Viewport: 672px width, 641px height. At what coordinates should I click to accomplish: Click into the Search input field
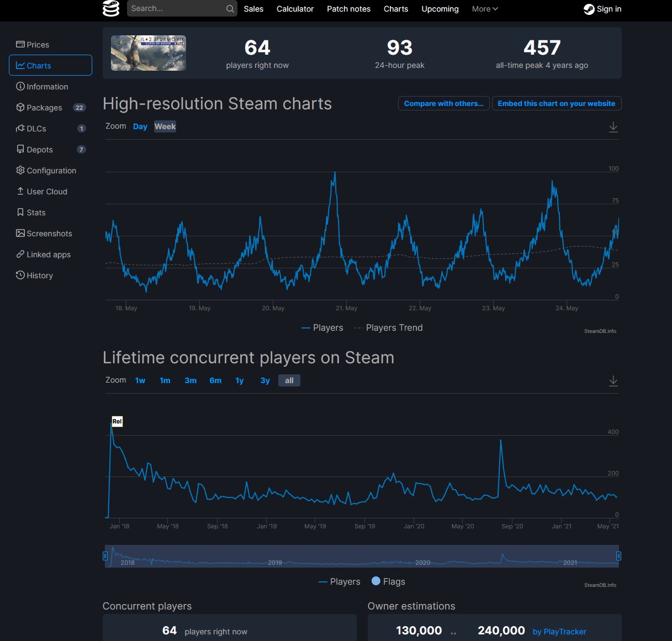(177, 9)
